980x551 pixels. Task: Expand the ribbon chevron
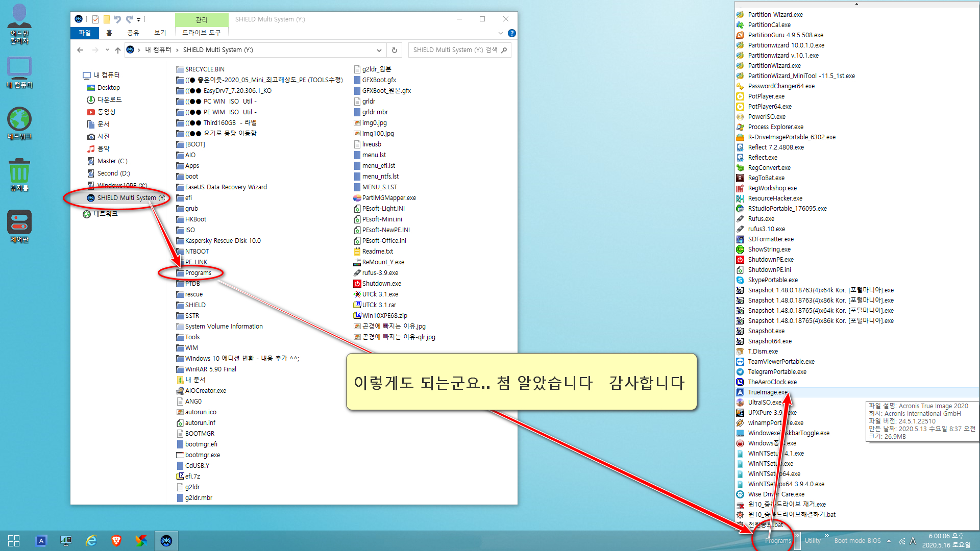coord(500,33)
